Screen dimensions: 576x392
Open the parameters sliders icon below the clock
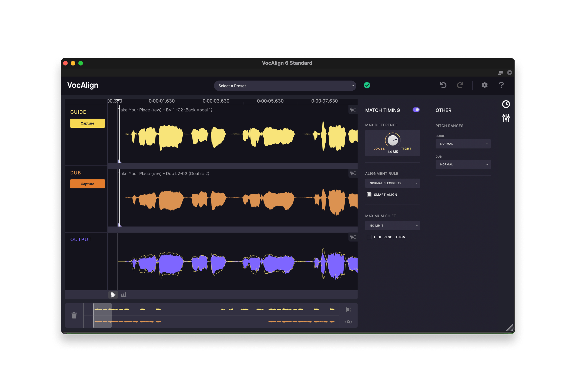coord(506,118)
